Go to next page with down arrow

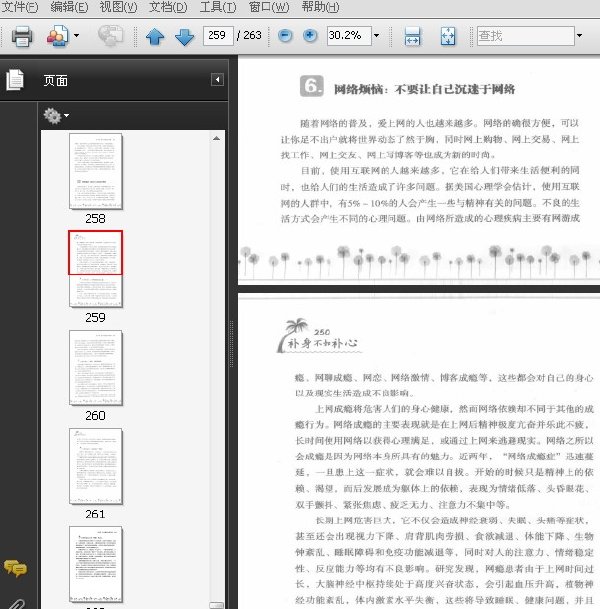[184, 37]
